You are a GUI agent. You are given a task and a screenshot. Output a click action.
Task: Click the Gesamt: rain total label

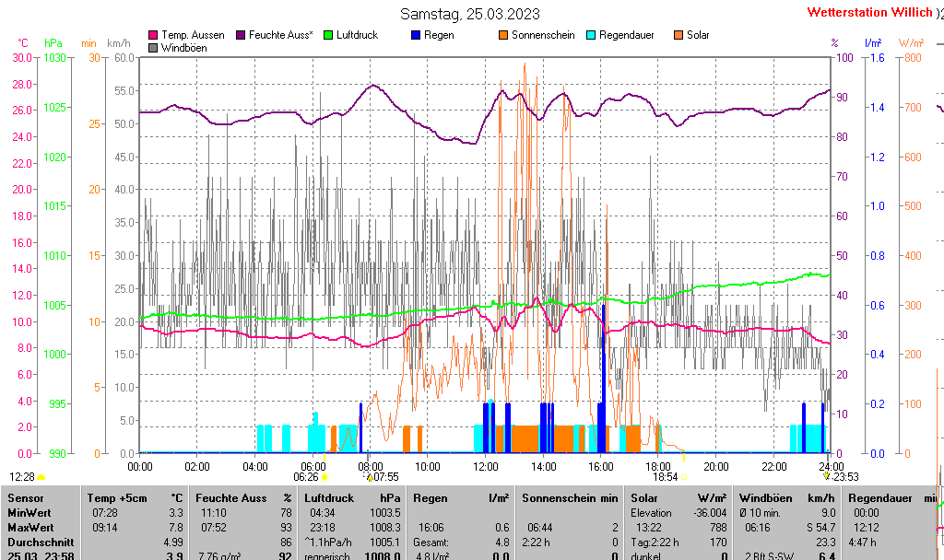pyautogui.click(x=431, y=542)
